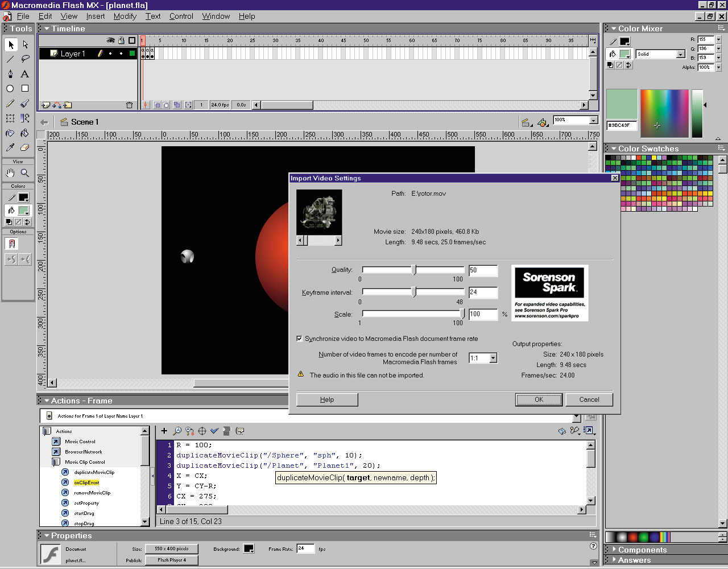Select the Pen tool
The width and height of the screenshot is (728, 569).
pyautogui.click(x=10, y=73)
